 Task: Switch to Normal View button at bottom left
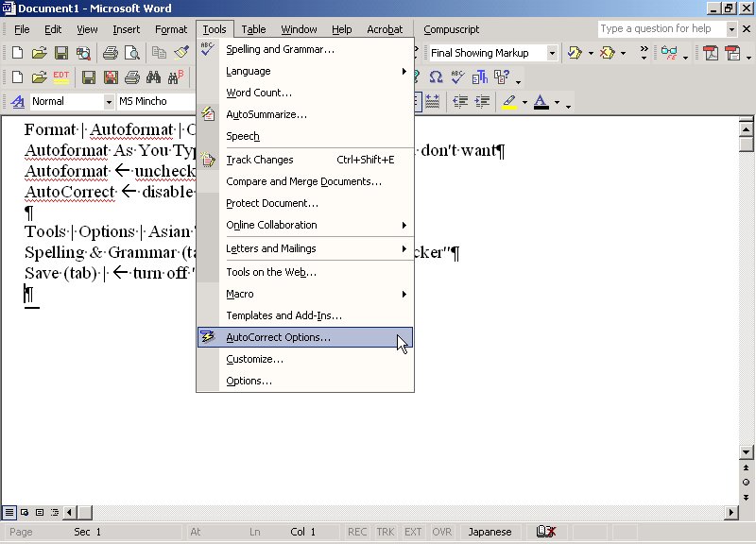9,512
